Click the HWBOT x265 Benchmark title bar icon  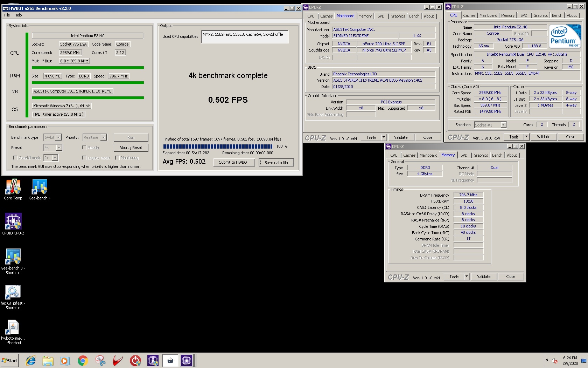coord(6,8)
